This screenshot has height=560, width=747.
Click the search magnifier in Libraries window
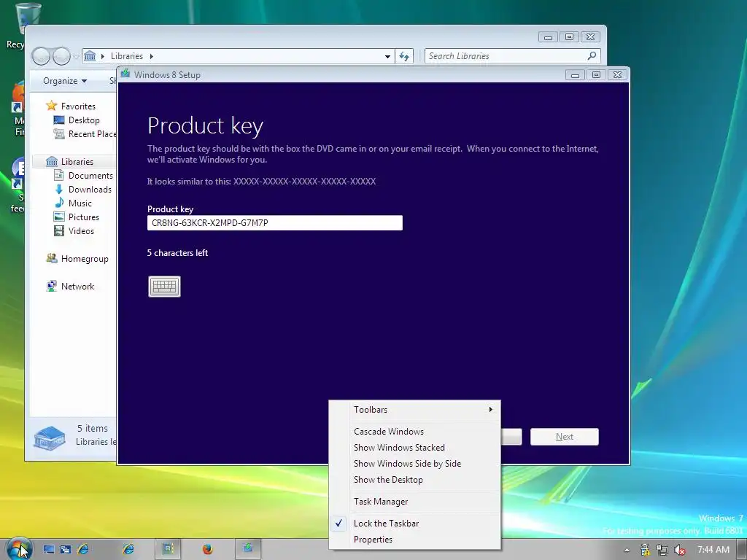coord(592,55)
